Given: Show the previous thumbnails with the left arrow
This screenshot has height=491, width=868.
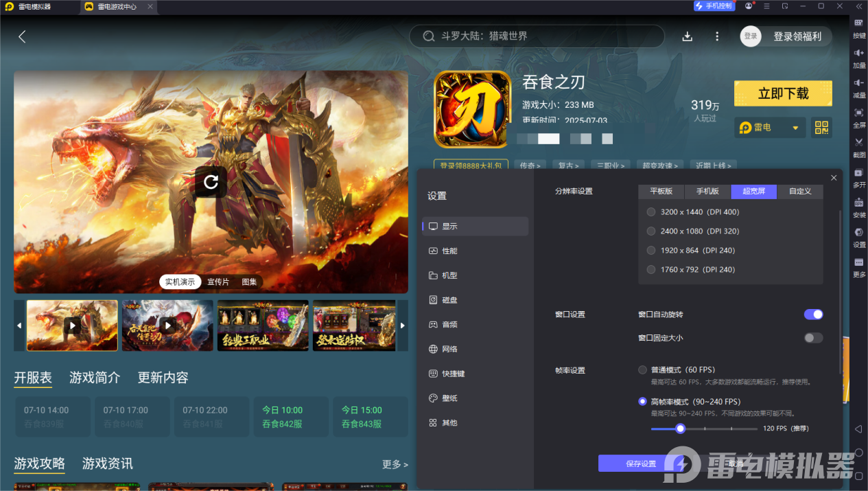Looking at the screenshot, I should pos(19,326).
